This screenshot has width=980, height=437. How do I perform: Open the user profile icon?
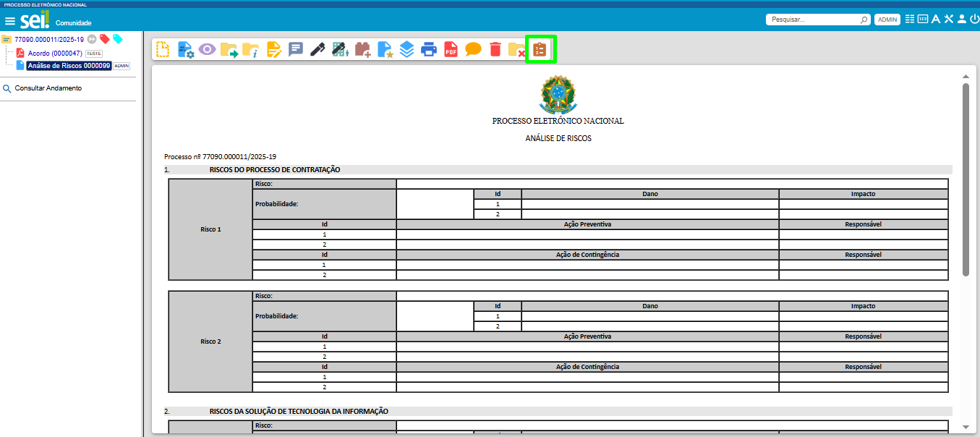pos(962,20)
